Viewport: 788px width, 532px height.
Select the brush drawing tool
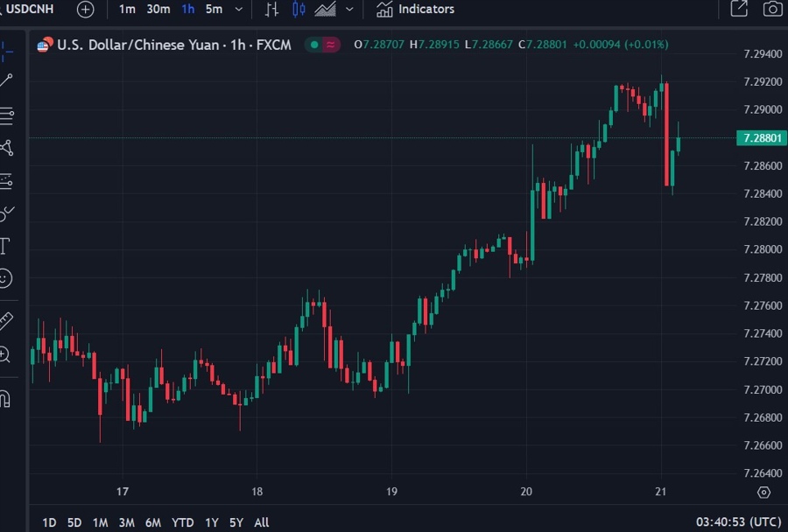pyautogui.click(x=6, y=213)
